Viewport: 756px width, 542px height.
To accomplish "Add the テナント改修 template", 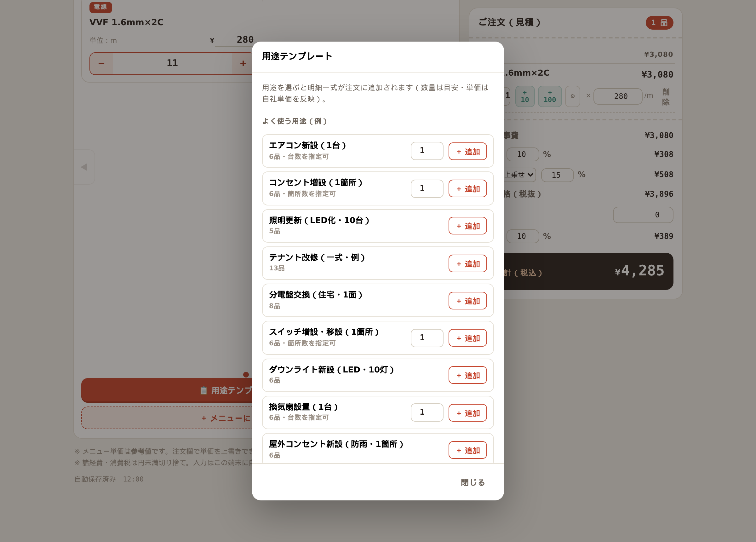I will coord(467,263).
